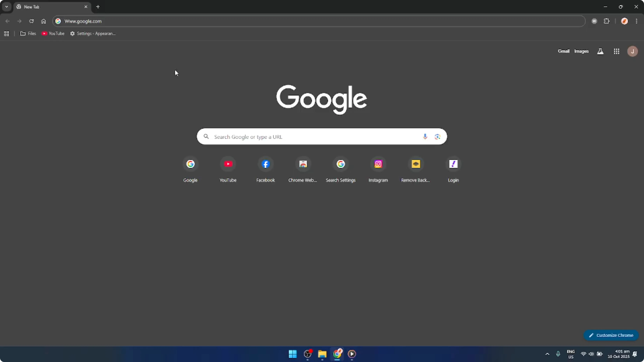The image size is (644, 362).
Task: Open the Gmail link
Action: (563, 51)
